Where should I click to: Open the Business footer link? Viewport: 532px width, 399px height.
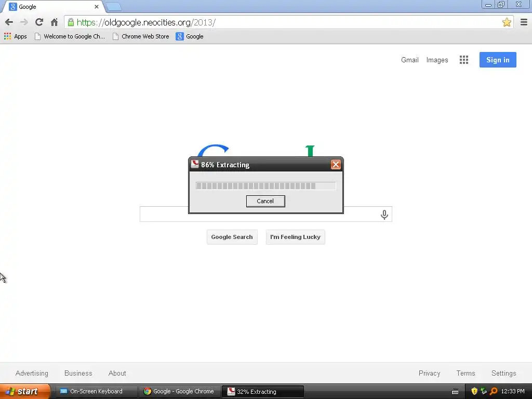78,373
